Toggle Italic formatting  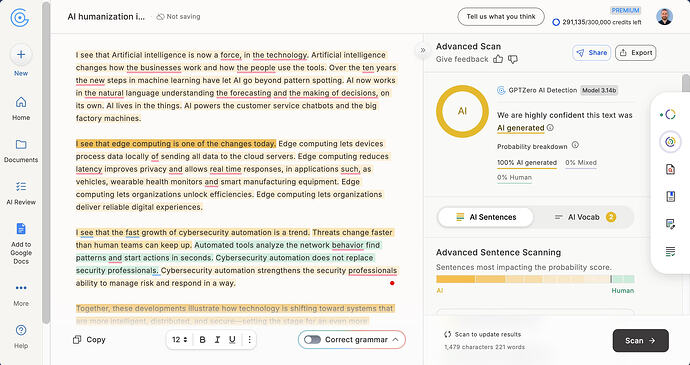[x=217, y=339]
